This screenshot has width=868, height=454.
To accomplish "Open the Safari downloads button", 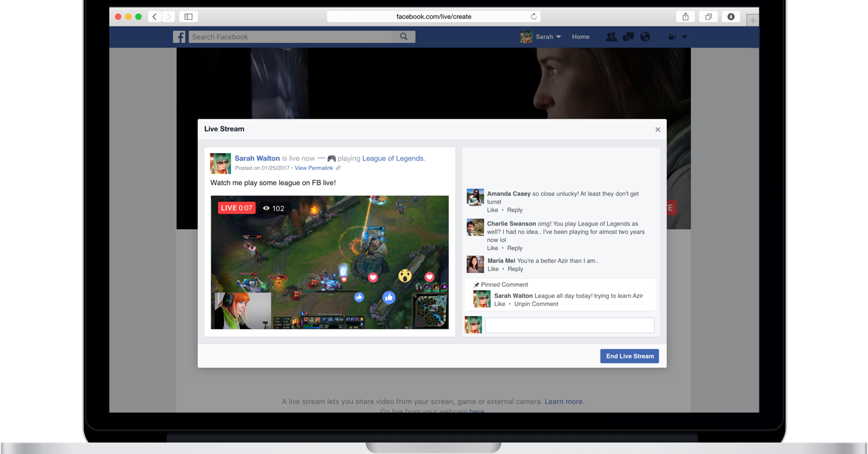I will pyautogui.click(x=731, y=17).
